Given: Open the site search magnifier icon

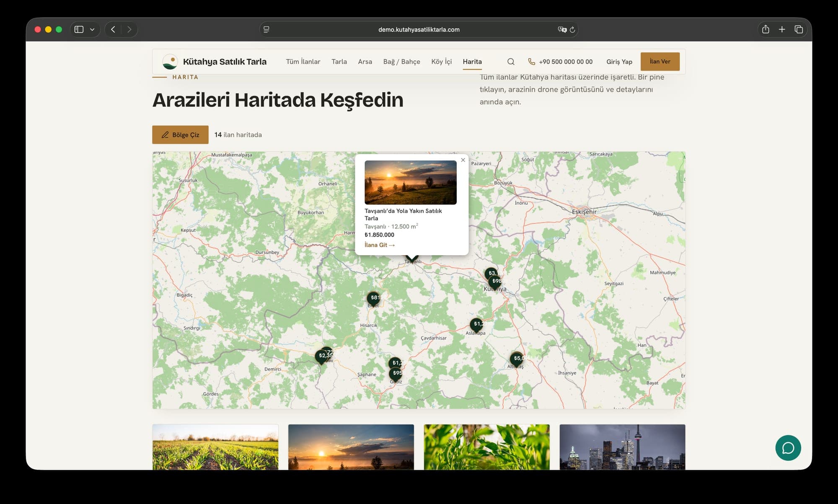Looking at the screenshot, I should click(x=511, y=62).
